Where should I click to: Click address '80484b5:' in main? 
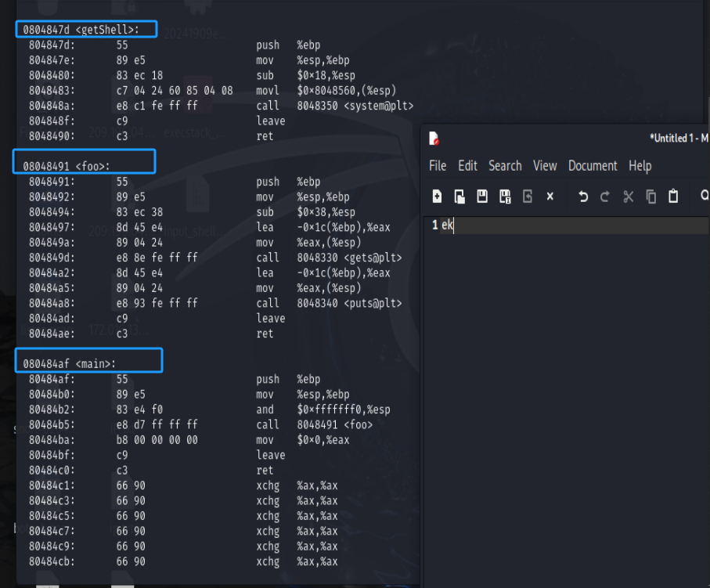52,425
